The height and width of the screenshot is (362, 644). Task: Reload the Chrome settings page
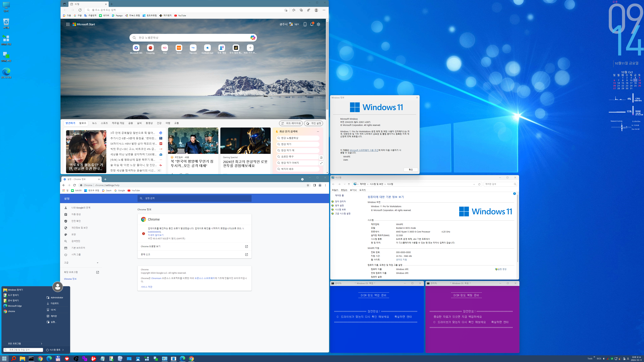pos(74,185)
